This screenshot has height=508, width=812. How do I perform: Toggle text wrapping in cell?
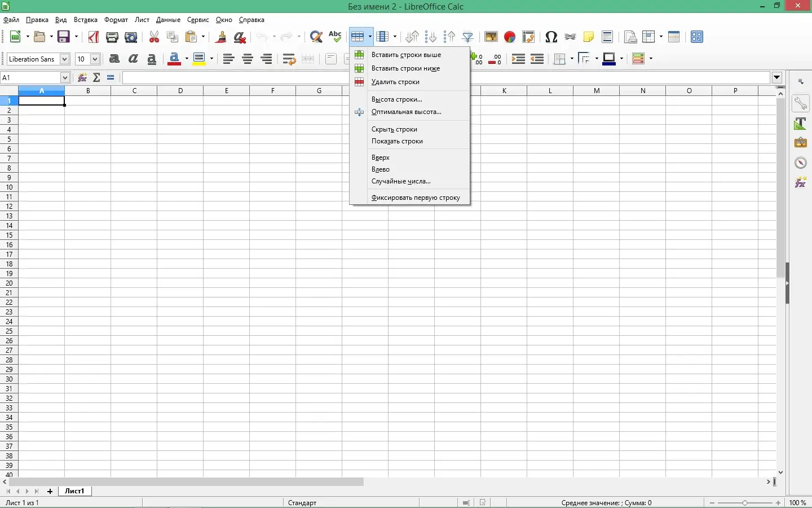coord(289,59)
